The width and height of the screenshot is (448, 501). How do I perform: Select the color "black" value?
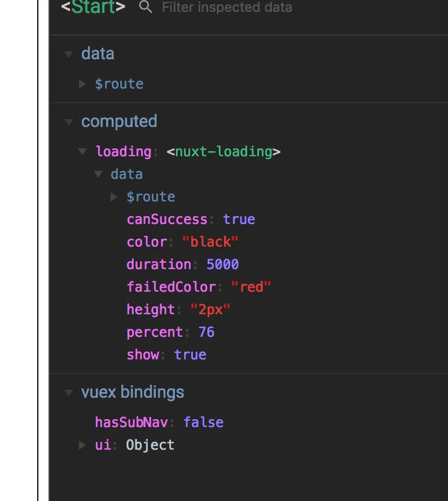(210, 242)
